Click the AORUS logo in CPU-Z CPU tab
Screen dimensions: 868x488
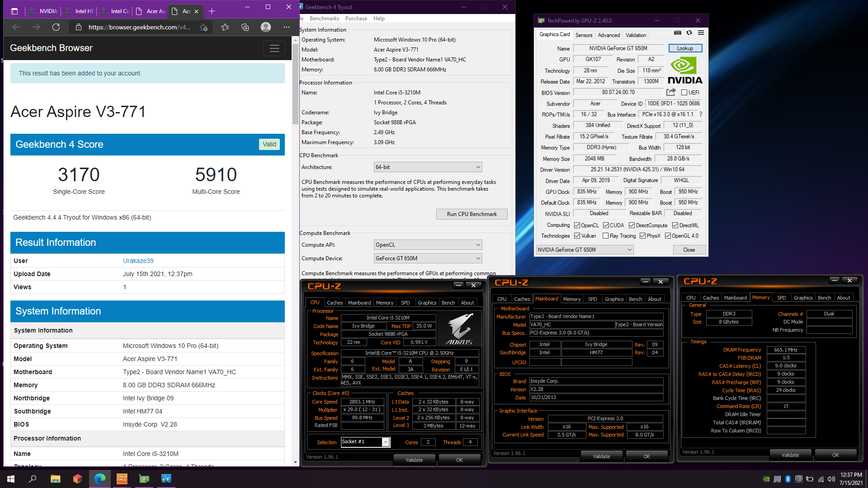point(459,329)
